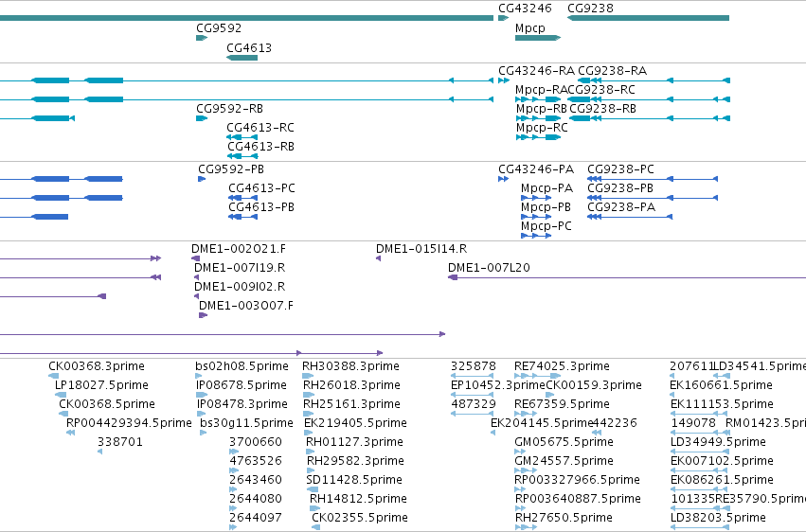Open the CK00368.3prime EST label
This screenshot has width=806, height=532.
click(97, 366)
